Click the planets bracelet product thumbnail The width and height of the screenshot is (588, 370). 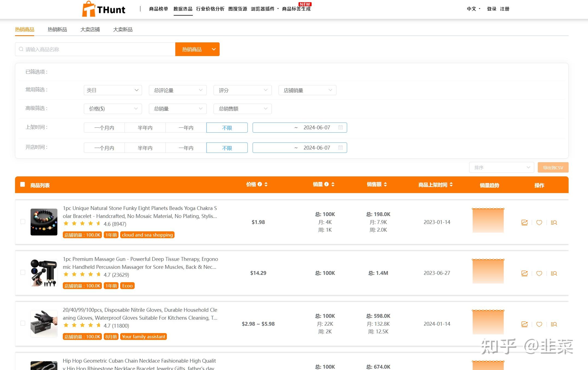[x=44, y=222]
